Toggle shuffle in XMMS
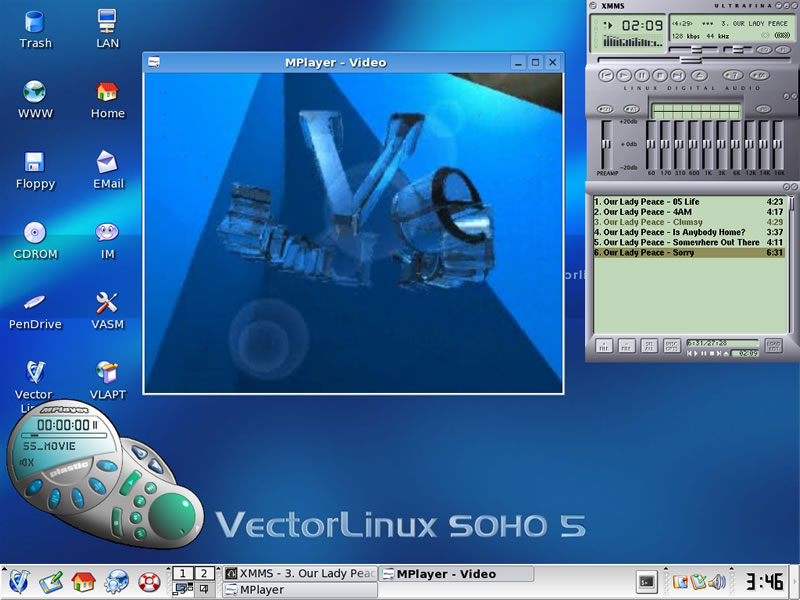Viewport: 800px width, 600px height. [733, 75]
